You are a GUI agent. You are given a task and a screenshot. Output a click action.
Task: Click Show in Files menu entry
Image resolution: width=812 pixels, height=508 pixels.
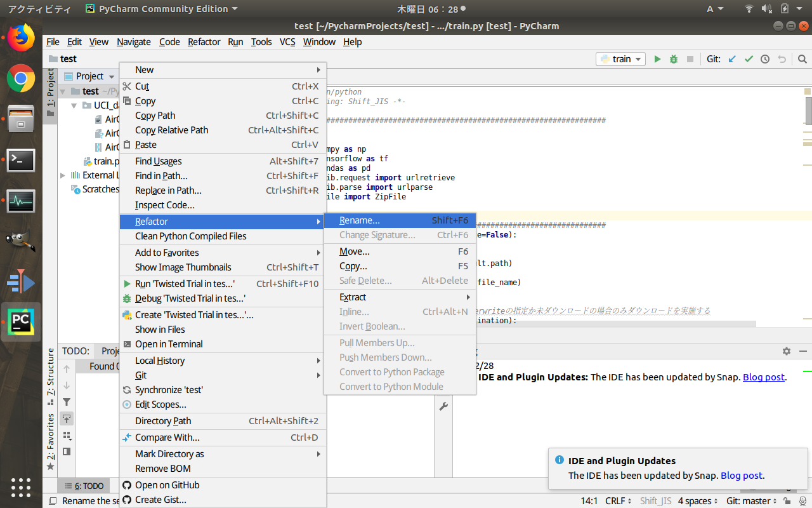(223, 330)
